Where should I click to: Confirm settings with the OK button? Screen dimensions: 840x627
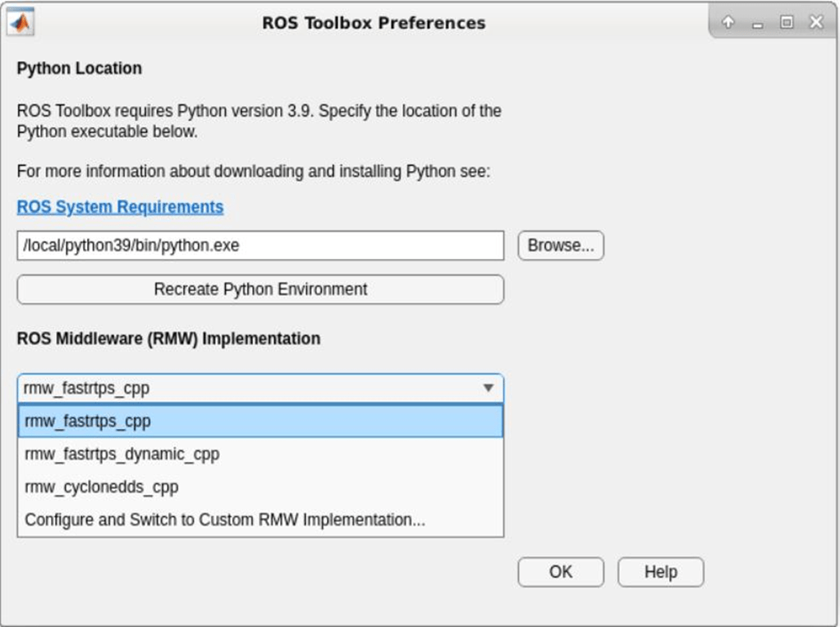tap(561, 572)
